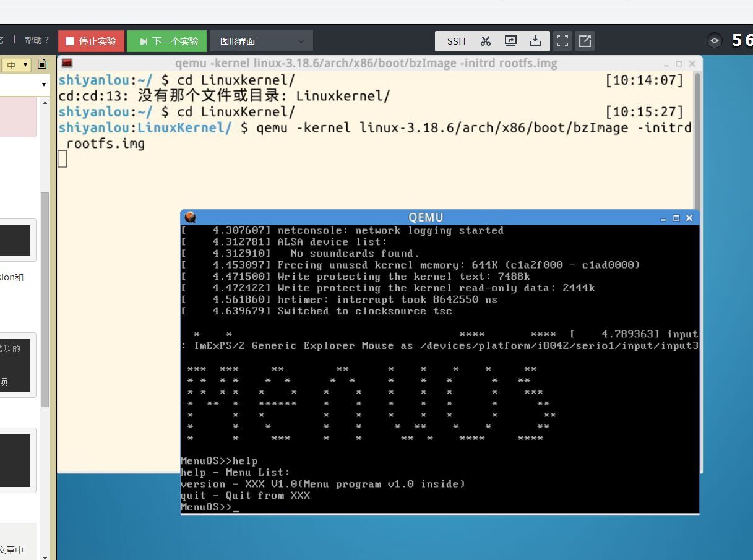Click the left panel scroll-up arrow
753x560 pixels.
45,102
